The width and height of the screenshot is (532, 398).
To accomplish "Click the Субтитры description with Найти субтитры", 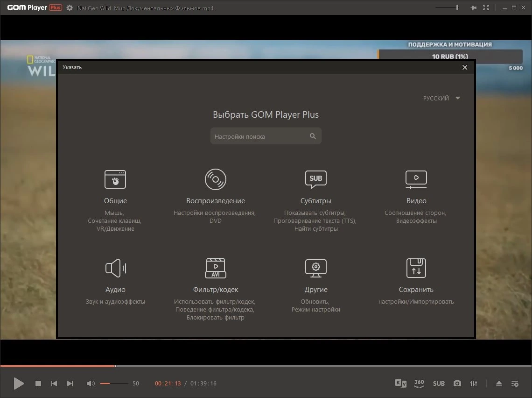I will pos(315,221).
